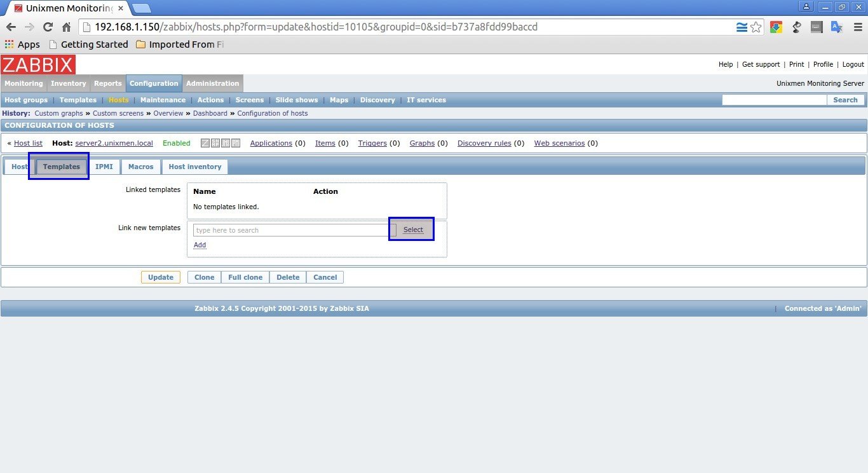Switch to the Host tab
The height and width of the screenshot is (473, 868).
point(20,167)
